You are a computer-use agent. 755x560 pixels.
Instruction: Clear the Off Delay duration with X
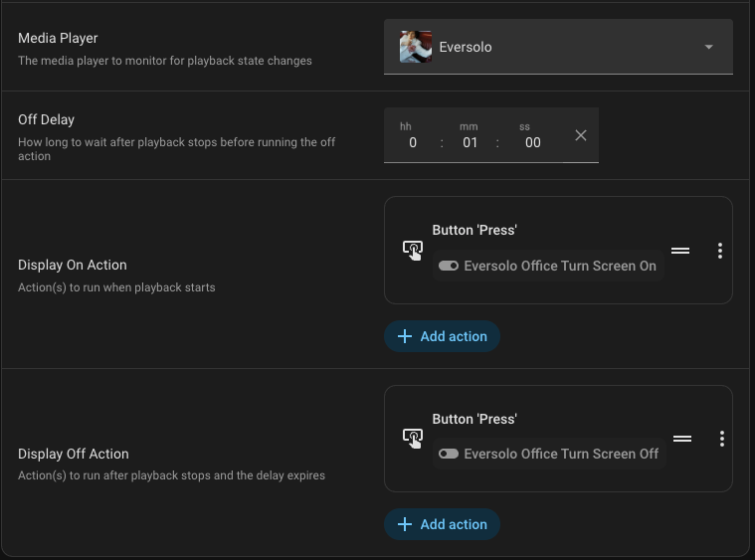(581, 135)
